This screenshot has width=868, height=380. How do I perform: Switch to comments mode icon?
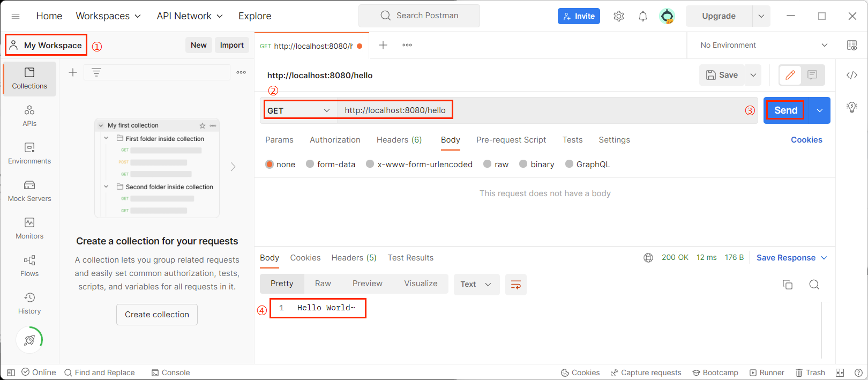[812, 75]
